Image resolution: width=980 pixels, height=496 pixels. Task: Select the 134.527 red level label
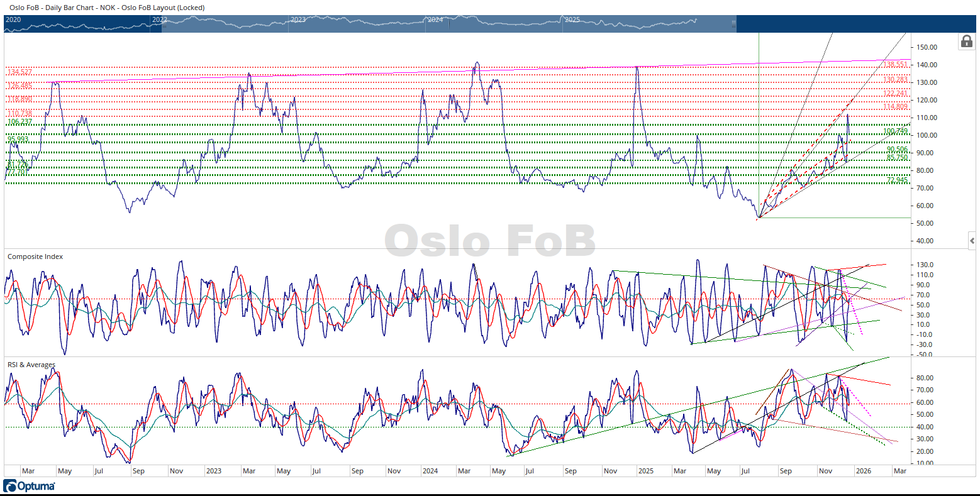point(19,72)
